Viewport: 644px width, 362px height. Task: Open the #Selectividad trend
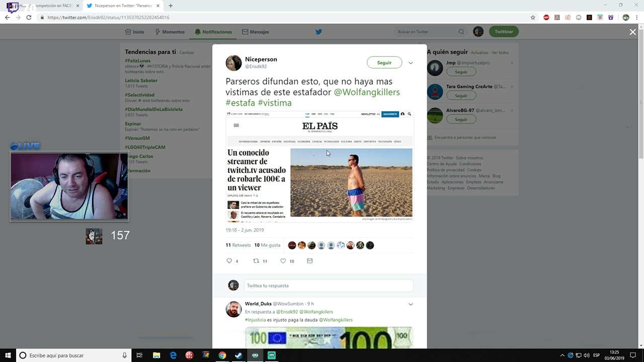(139, 95)
